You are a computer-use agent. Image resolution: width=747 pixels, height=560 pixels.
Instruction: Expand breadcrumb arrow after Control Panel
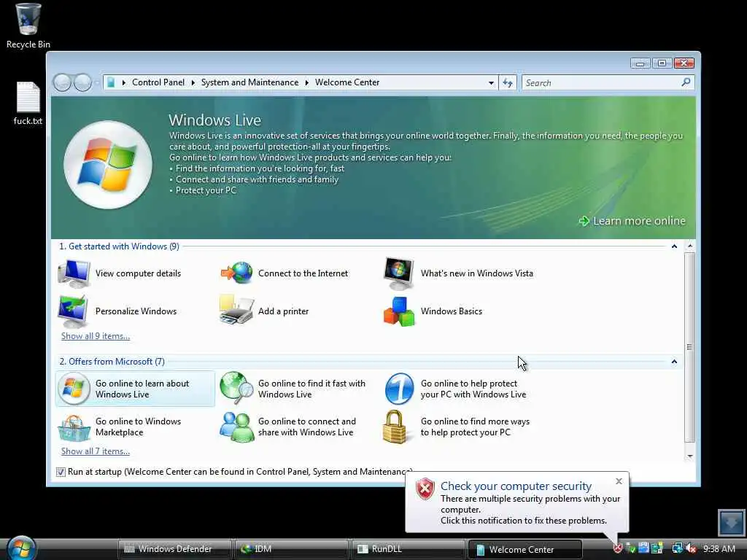(193, 82)
